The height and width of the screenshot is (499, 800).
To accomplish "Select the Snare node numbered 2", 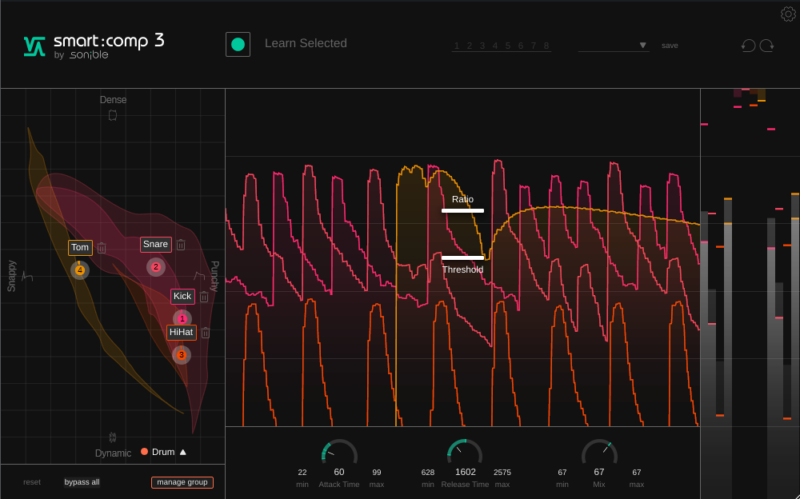I will coord(155,267).
